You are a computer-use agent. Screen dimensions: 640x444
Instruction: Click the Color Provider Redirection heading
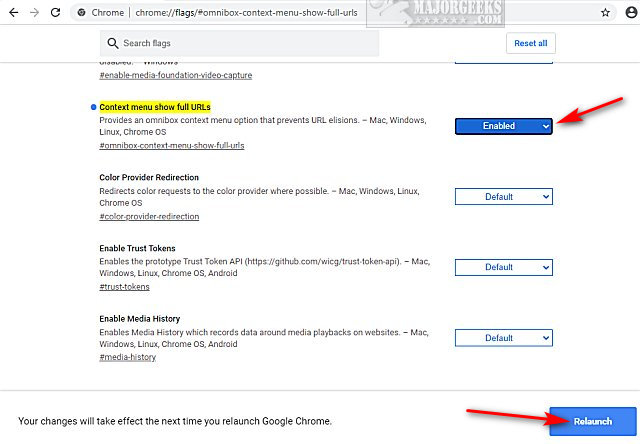149,178
